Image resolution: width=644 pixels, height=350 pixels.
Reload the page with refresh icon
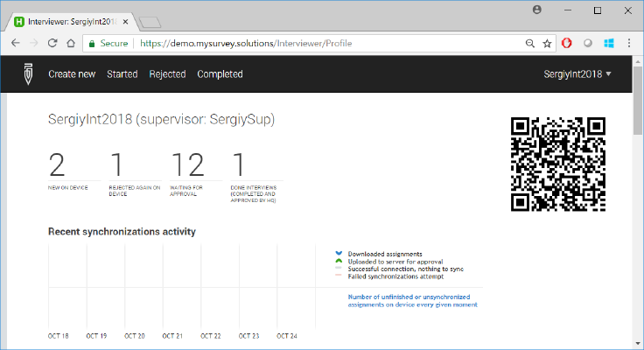53,43
